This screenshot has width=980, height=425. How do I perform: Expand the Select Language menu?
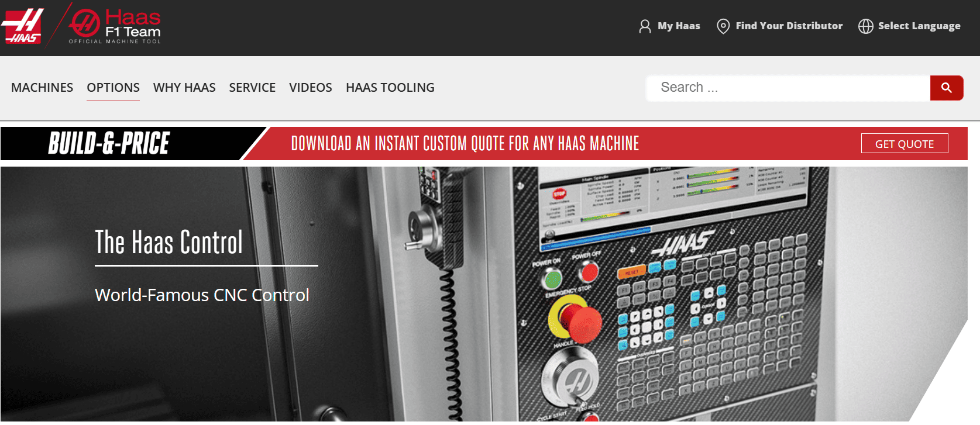tap(919, 26)
